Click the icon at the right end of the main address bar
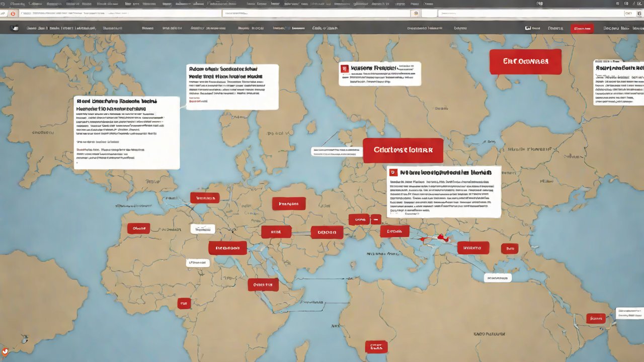Viewport: 644px width, 362px height. click(415, 14)
